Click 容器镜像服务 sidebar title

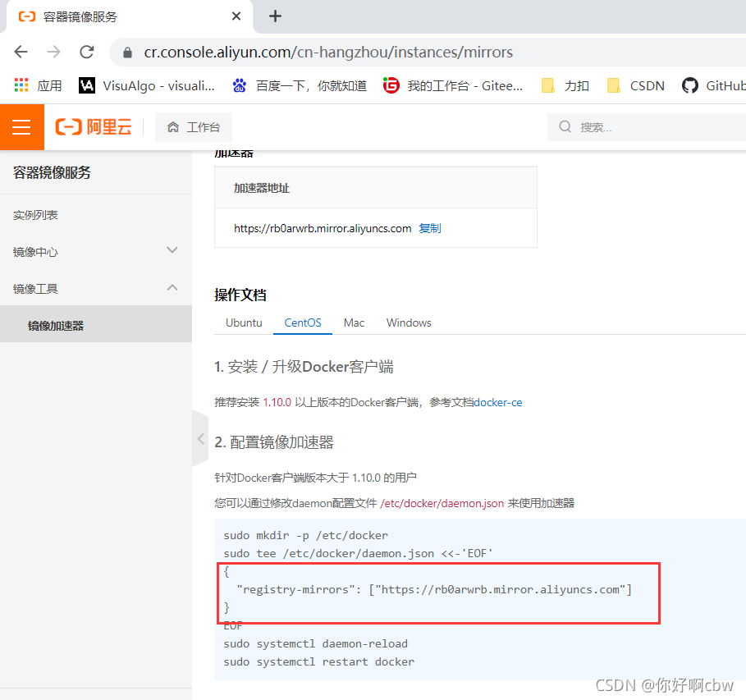(x=52, y=172)
